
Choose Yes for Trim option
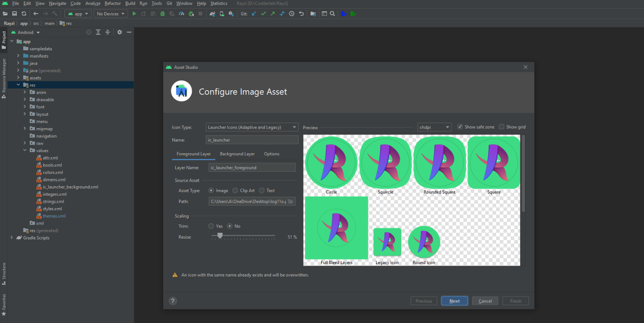(x=211, y=226)
